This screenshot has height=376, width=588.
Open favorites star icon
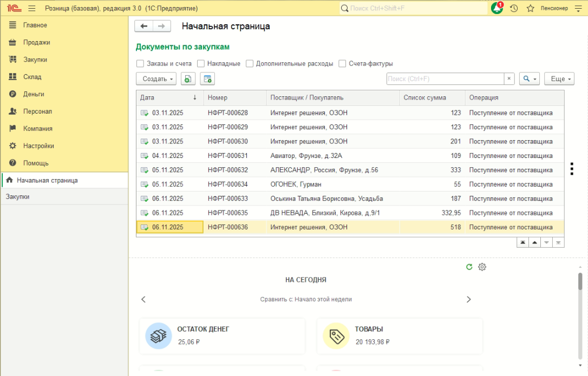tap(530, 8)
